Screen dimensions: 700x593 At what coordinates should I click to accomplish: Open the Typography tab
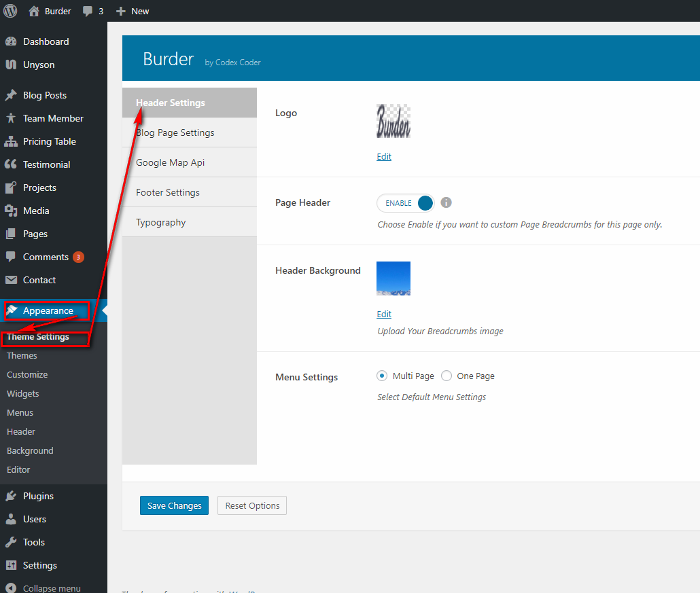tap(190, 222)
